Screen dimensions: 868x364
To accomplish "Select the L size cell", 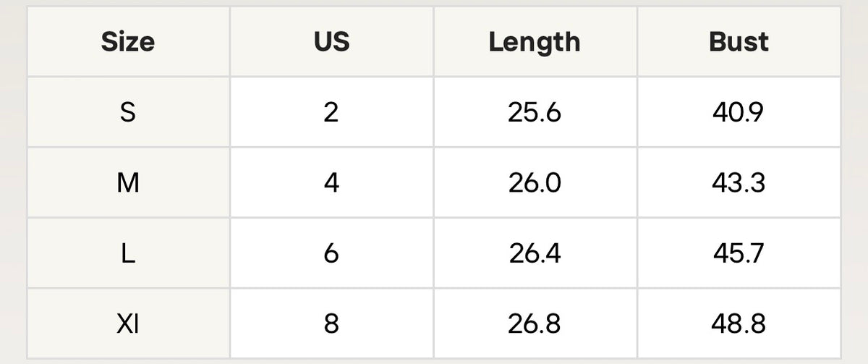I will coord(128,253).
